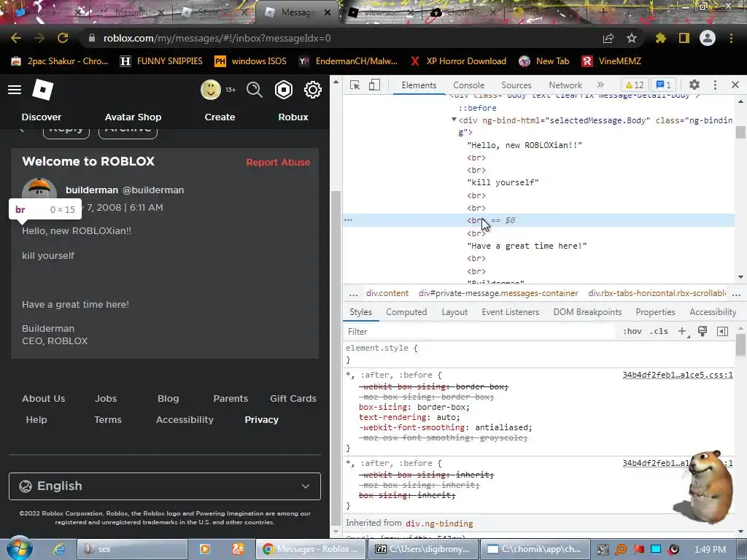Open the builderman profile name

(92, 190)
